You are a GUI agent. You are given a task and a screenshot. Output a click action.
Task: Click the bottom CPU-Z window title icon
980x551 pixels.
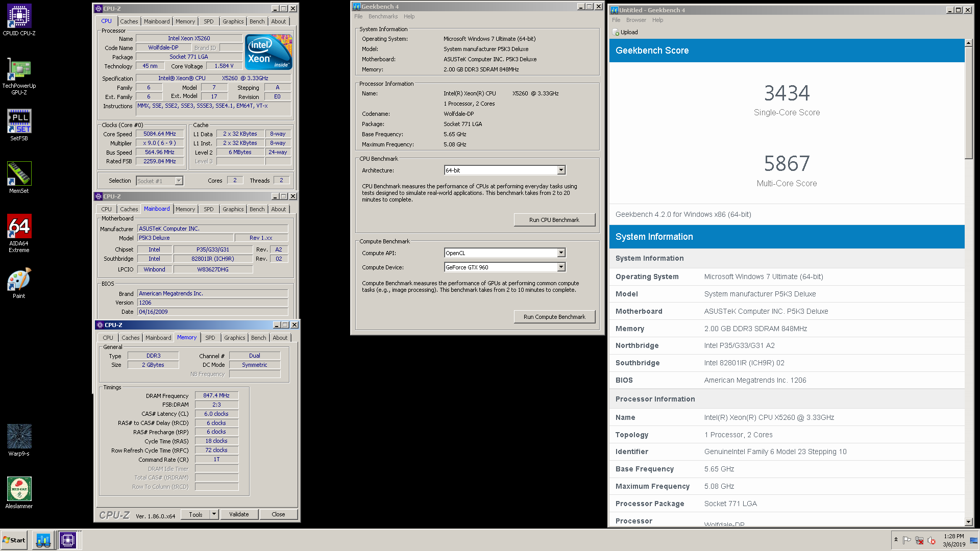click(99, 325)
